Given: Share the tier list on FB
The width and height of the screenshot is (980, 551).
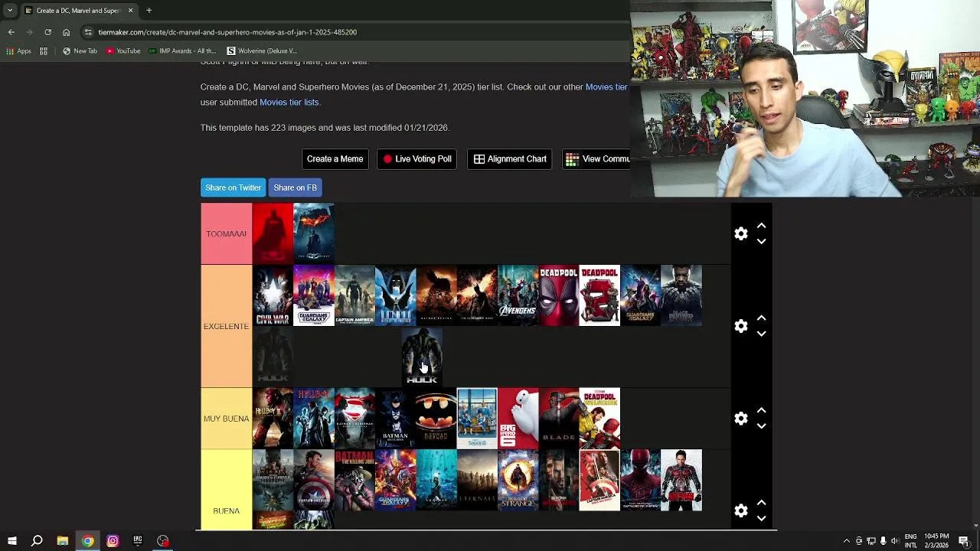Looking at the screenshot, I should (x=295, y=187).
